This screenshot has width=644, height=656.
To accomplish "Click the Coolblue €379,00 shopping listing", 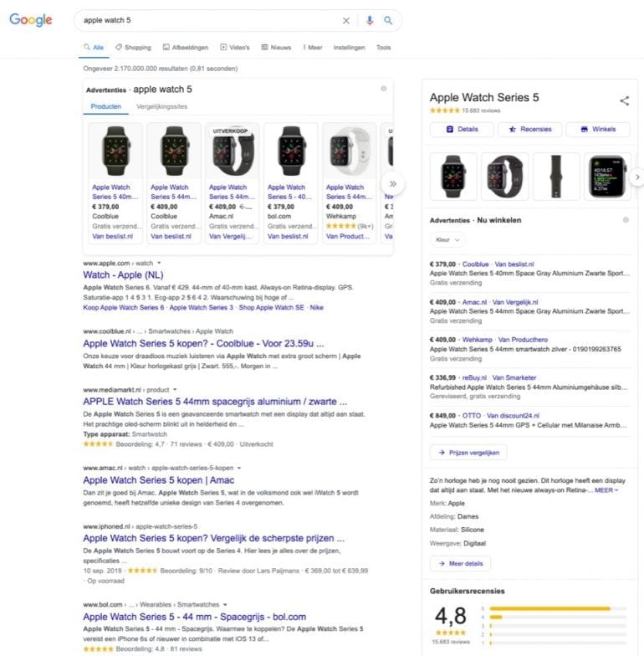I will pos(530,273).
